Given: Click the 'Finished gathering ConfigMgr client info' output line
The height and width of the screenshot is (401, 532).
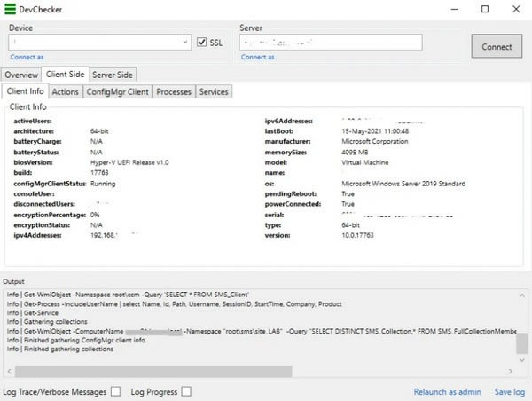Looking at the screenshot, I should pos(76,340).
